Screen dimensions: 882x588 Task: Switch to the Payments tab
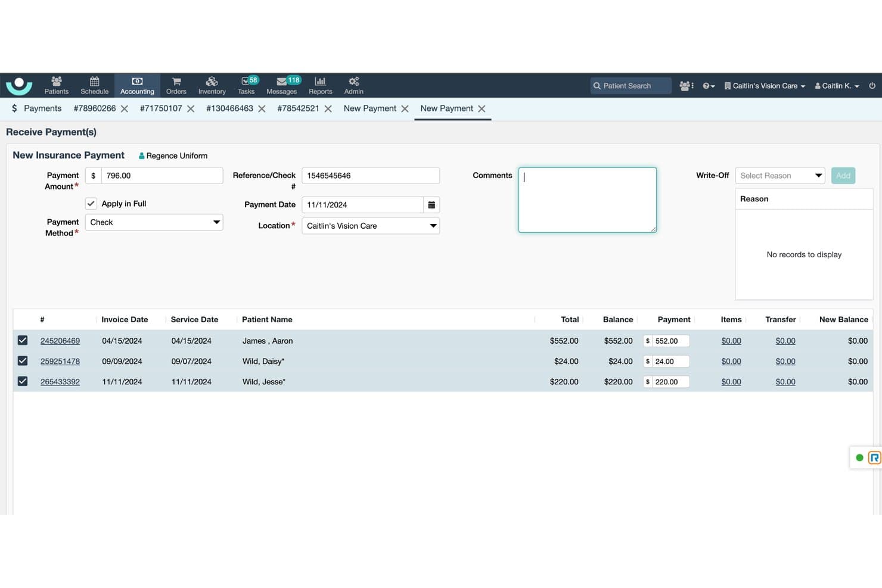36,108
